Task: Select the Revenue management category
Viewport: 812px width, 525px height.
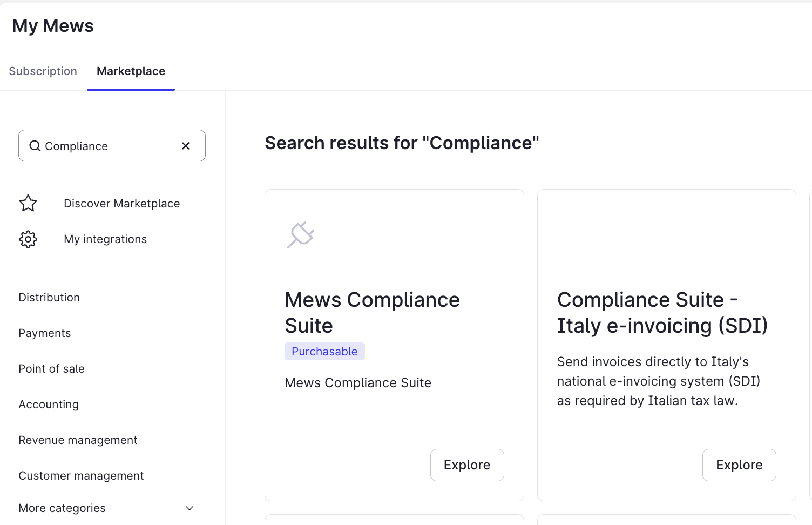Action: [x=78, y=440]
